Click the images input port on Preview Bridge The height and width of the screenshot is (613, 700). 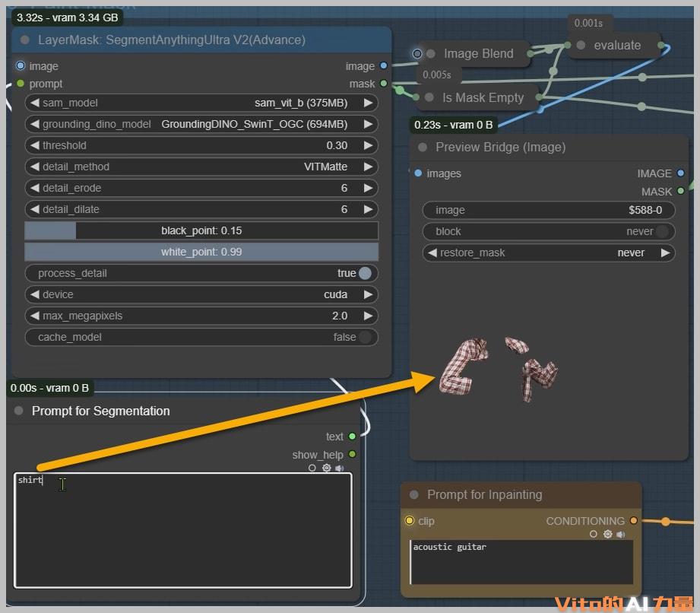(418, 173)
